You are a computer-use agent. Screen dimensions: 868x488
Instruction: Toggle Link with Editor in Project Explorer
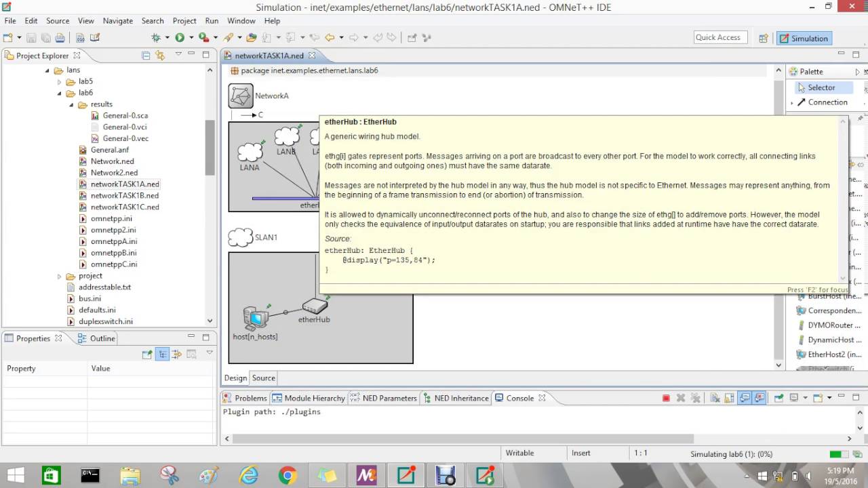(x=160, y=55)
